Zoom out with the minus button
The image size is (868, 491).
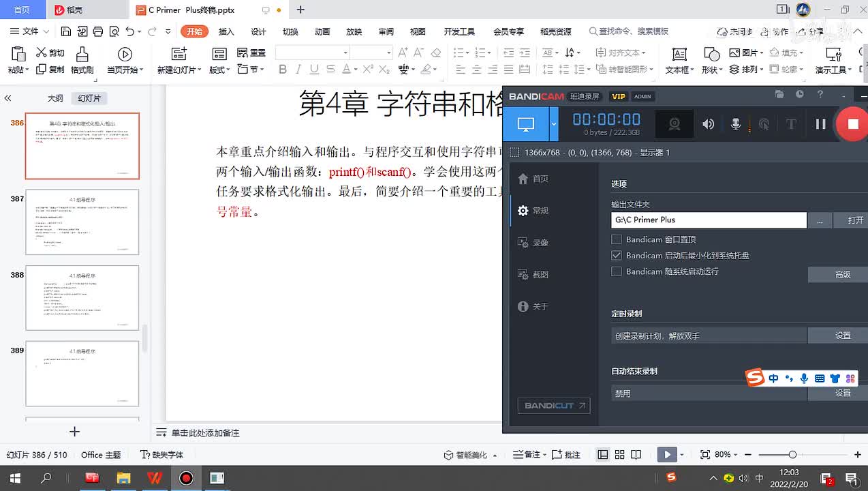point(749,454)
